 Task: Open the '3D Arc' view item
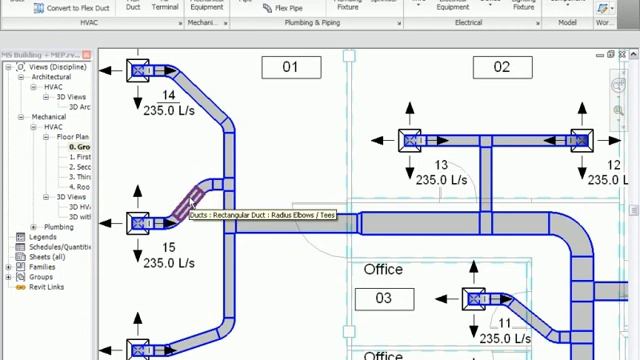[80, 107]
